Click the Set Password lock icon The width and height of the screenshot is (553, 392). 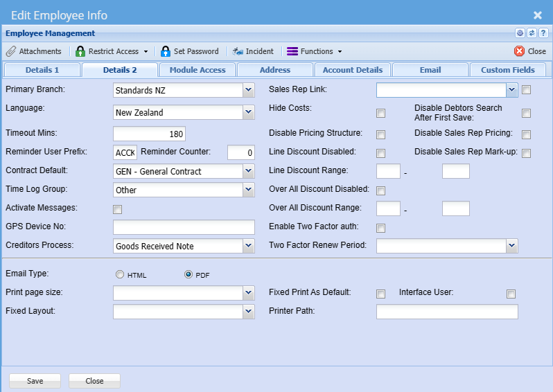coord(166,51)
